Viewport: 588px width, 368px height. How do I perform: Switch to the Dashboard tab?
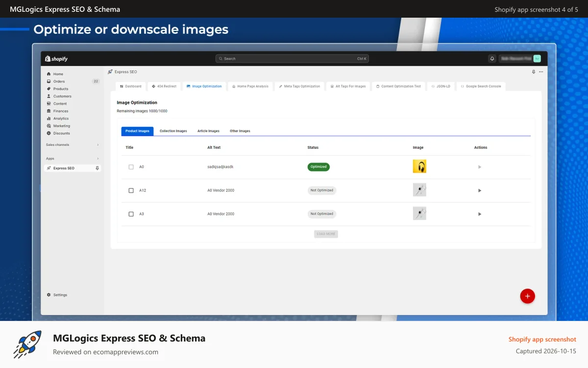point(131,86)
